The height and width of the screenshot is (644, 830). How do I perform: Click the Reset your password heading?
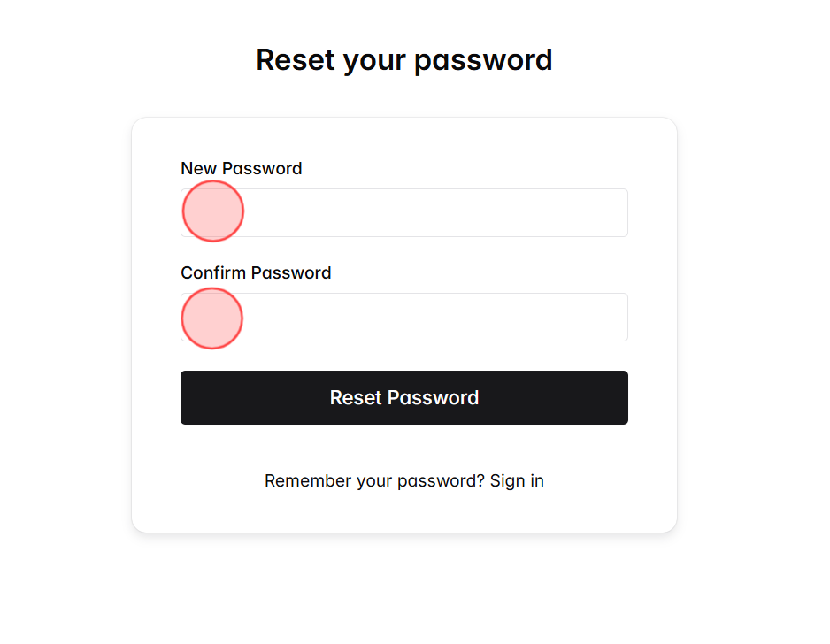pos(403,59)
